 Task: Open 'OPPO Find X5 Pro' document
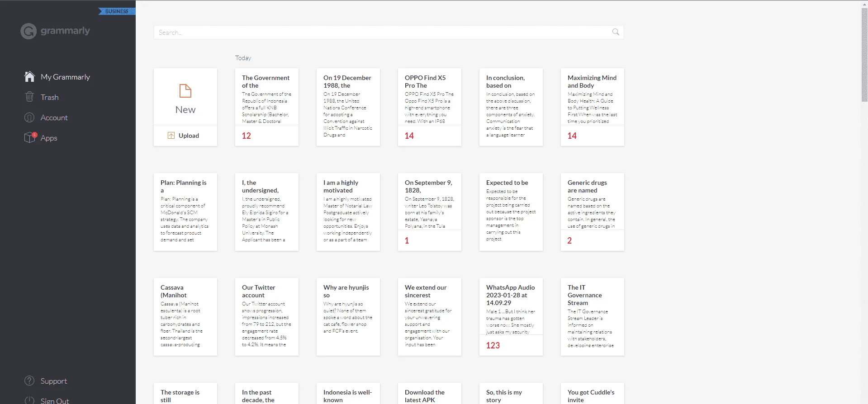point(430,107)
